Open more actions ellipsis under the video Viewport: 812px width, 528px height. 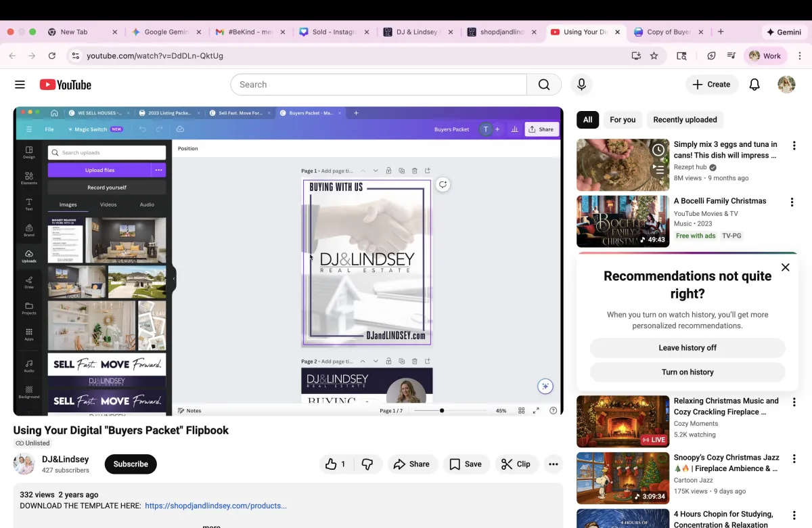coord(554,464)
